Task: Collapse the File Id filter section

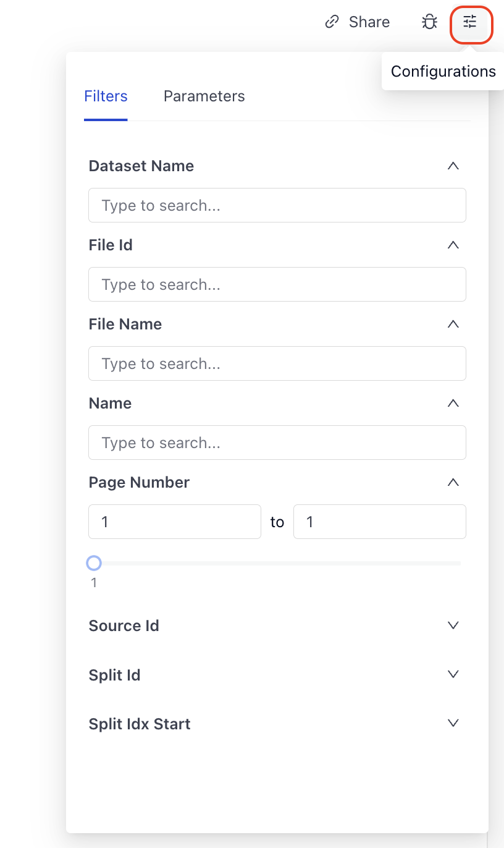Action: pyautogui.click(x=453, y=245)
